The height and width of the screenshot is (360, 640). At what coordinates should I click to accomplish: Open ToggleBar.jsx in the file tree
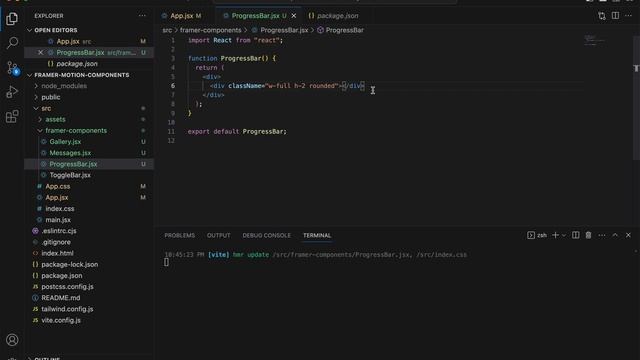point(70,175)
